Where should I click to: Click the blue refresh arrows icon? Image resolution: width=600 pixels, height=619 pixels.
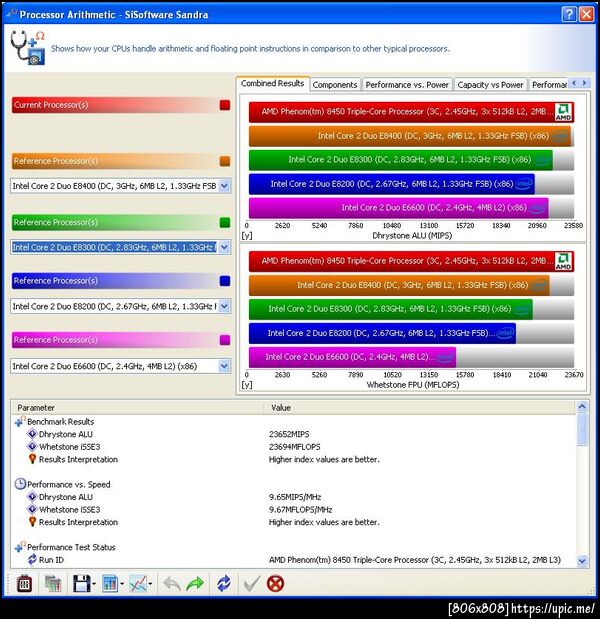pos(224,583)
